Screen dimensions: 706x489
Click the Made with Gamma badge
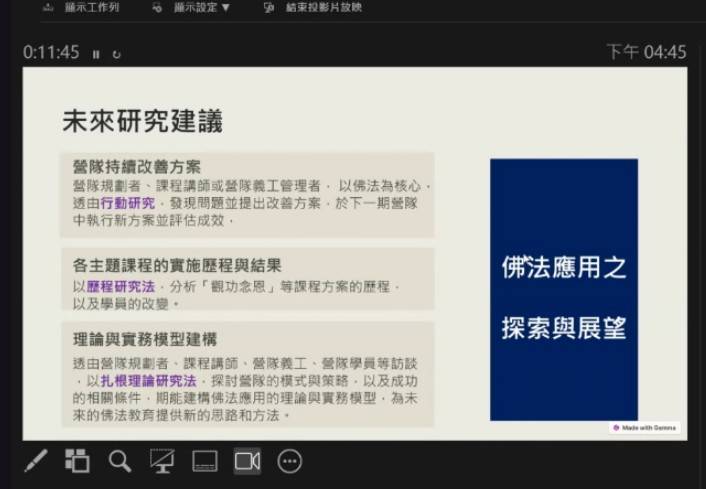[x=644, y=427]
